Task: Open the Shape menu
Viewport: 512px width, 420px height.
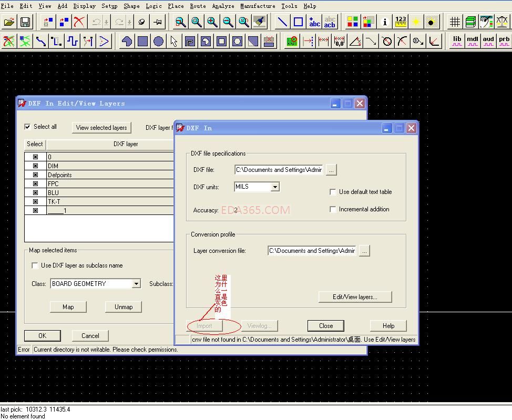Action: (131, 6)
